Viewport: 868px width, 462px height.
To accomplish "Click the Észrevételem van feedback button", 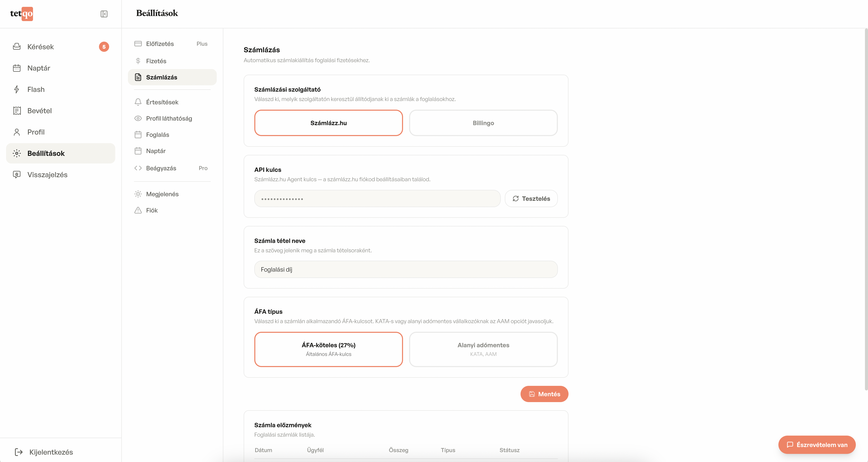I will 817,445.
